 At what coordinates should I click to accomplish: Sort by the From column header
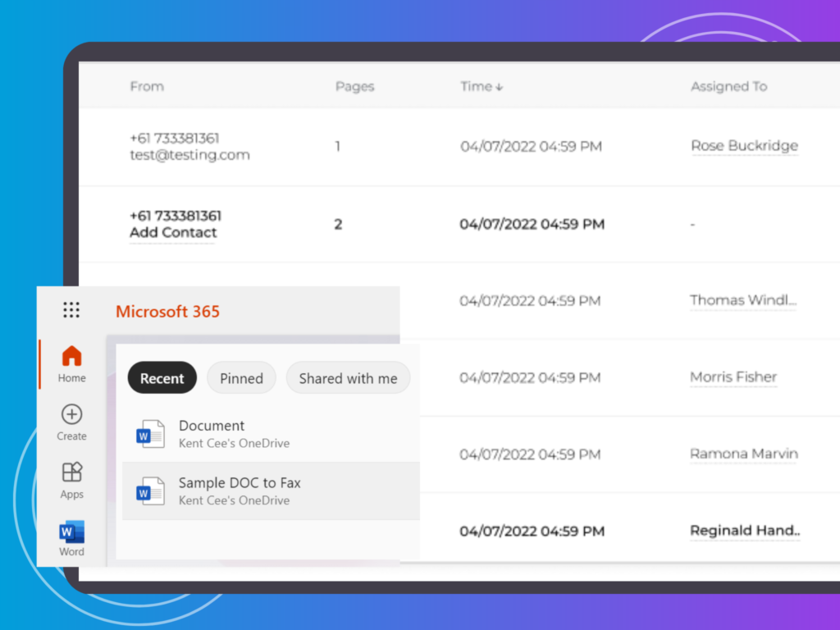tap(147, 86)
